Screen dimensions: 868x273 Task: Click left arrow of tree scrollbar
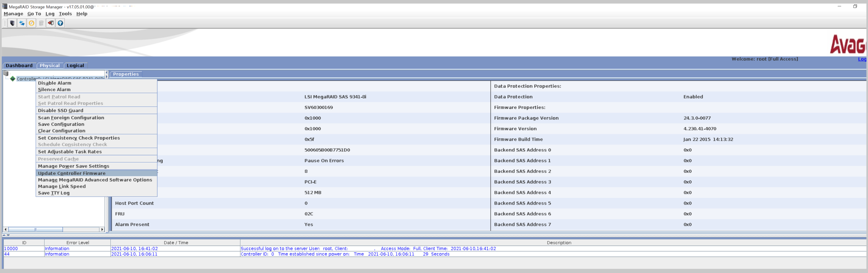click(5, 229)
